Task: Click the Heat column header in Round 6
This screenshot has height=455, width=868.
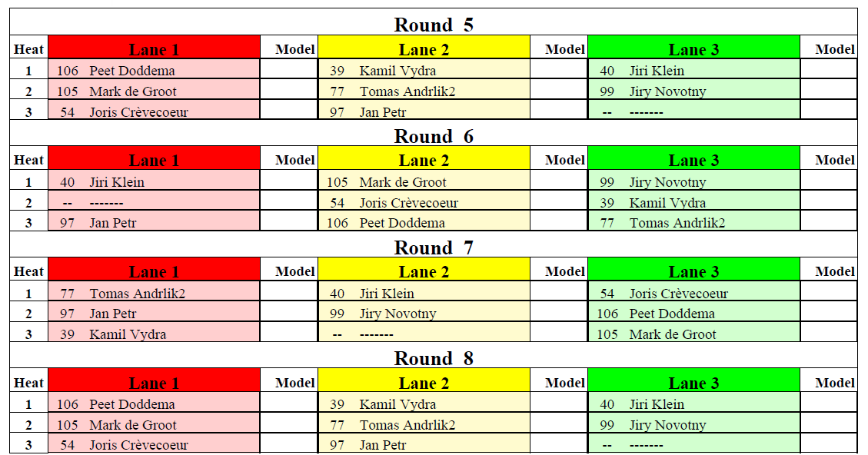Action: point(28,160)
